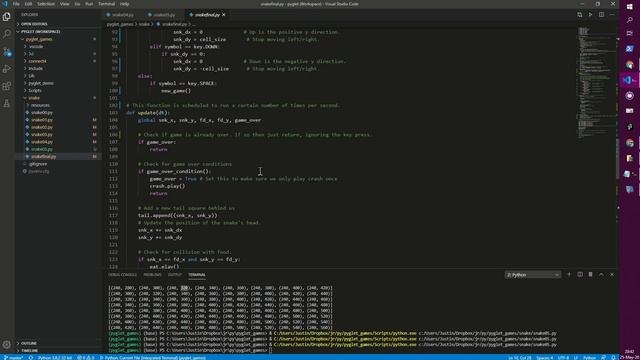Open the Help menu
The height and width of the screenshot is (360, 640).
tap(124, 4)
